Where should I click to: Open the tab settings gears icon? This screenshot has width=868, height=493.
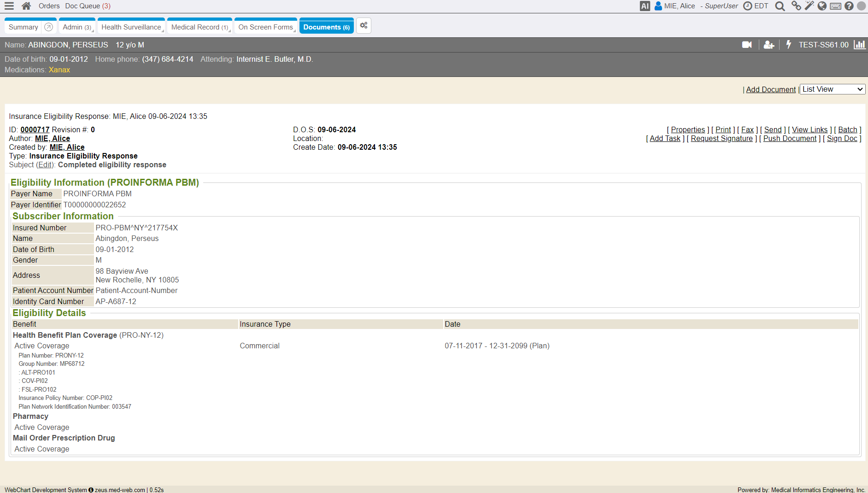(364, 26)
